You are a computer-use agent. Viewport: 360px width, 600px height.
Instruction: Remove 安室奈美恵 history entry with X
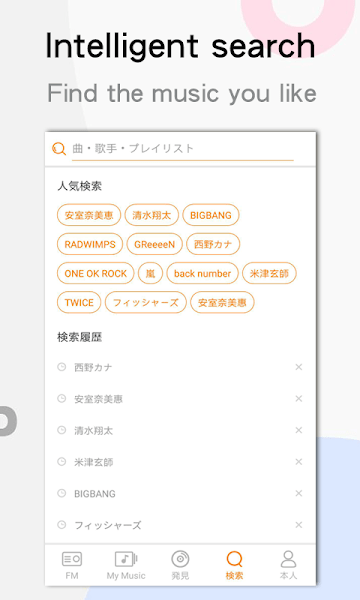(299, 399)
